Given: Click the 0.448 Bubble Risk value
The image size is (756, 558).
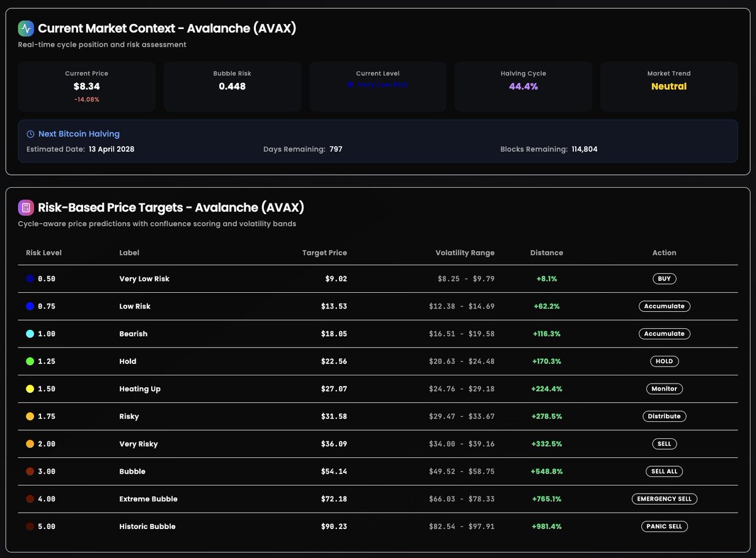Looking at the screenshot, I should 232,86.
